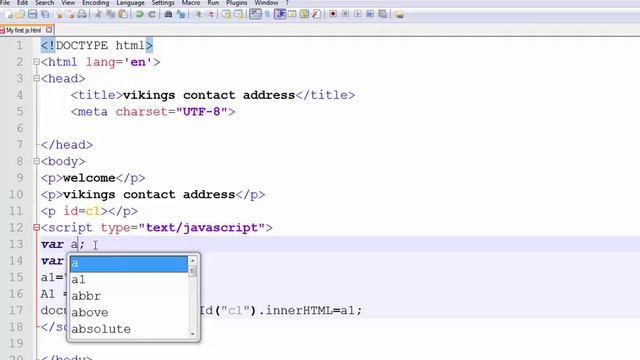The height and width of the screenshot is (360, 640).
Task: Click the Close document toolbar icon
Action: pyautogui.click(x=59, y=15)
